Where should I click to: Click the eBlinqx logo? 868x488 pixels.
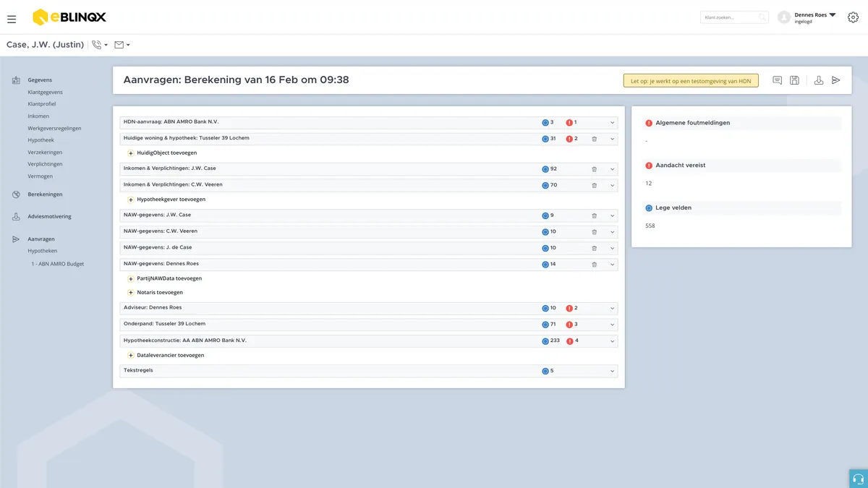[x=69, y=17]
